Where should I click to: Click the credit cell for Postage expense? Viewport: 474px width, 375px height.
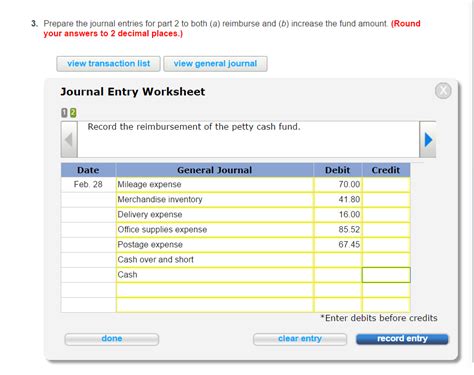[386, 244]
